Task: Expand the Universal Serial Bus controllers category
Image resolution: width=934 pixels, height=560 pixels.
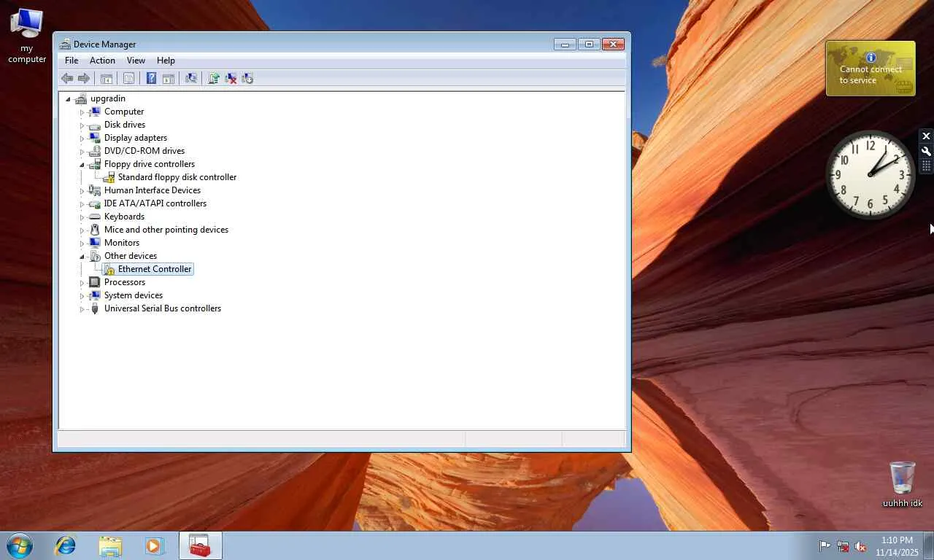Action: tap(82, 309)
